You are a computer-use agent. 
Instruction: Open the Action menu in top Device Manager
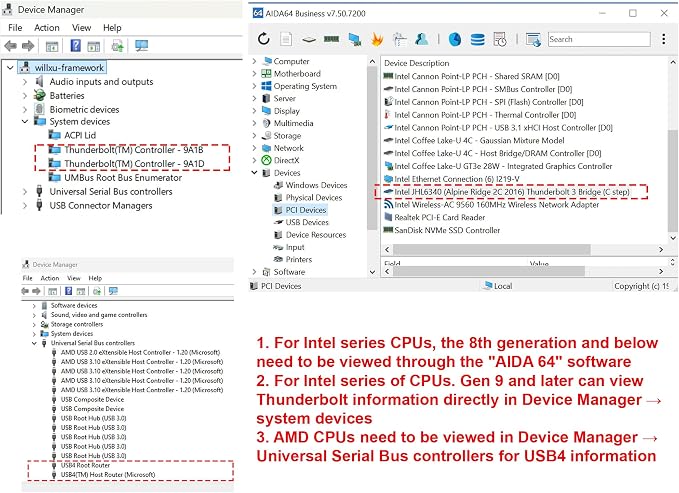pos(47,28)
